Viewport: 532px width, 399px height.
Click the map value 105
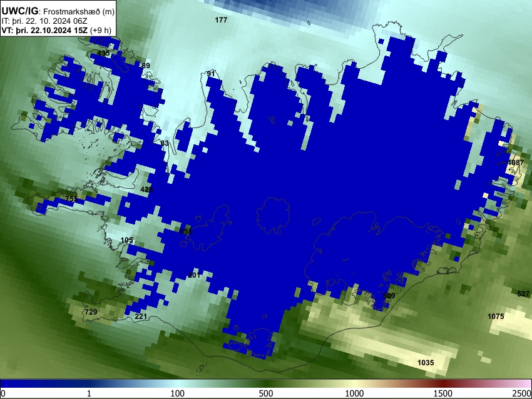[127, 240]
